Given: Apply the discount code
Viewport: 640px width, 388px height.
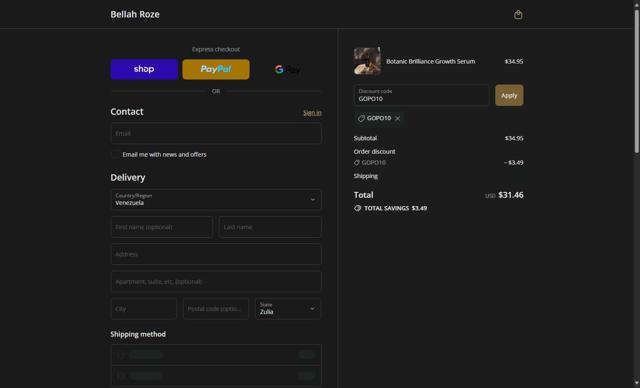Looking at the screenshot, I should tap(509, 95).
